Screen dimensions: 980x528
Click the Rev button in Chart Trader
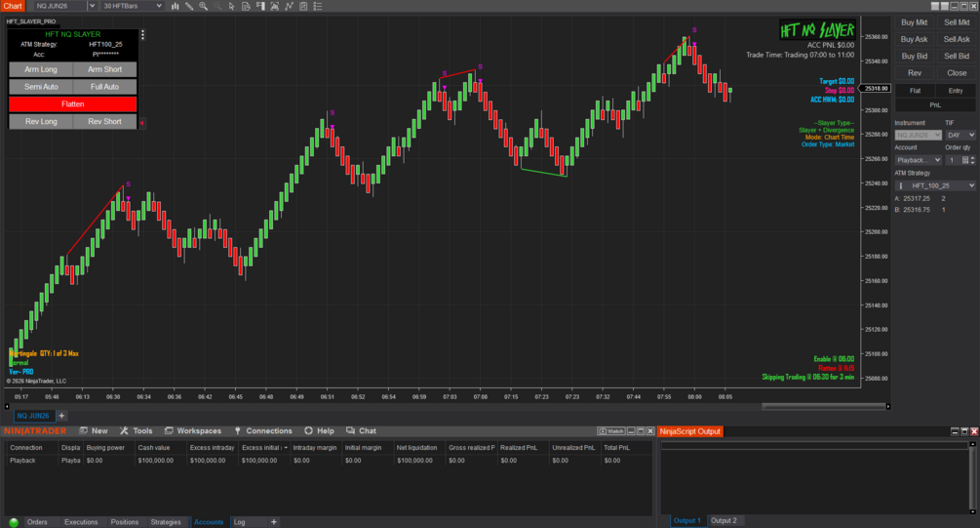pyautogui.click(x=915, y=73)
